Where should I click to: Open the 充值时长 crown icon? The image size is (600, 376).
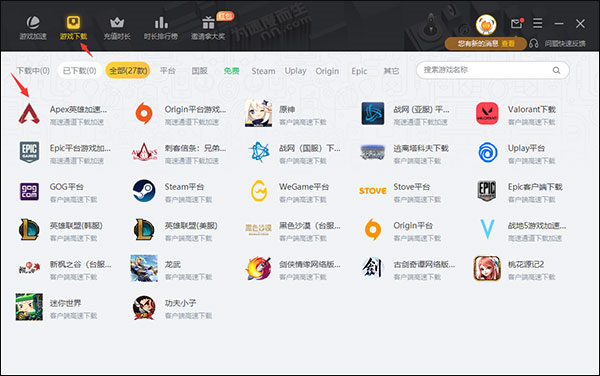point(117,23)
